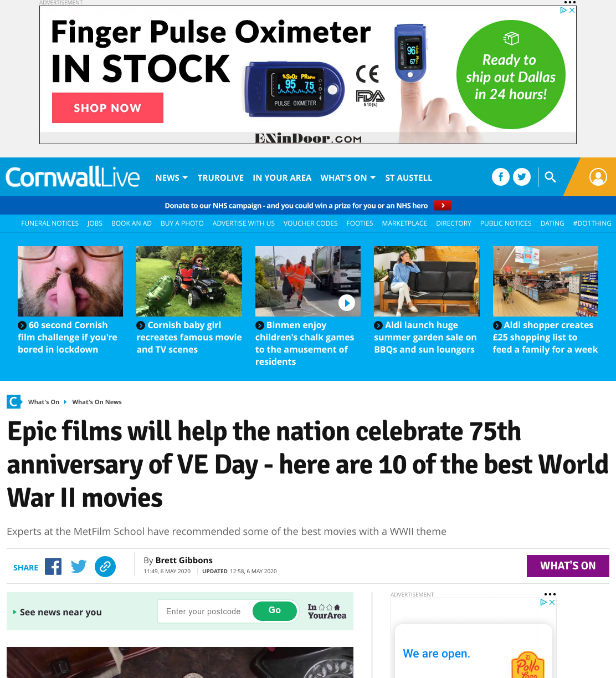Click the We are open ad text
Screen dimensions: 616x678
(x=437, y=654)
